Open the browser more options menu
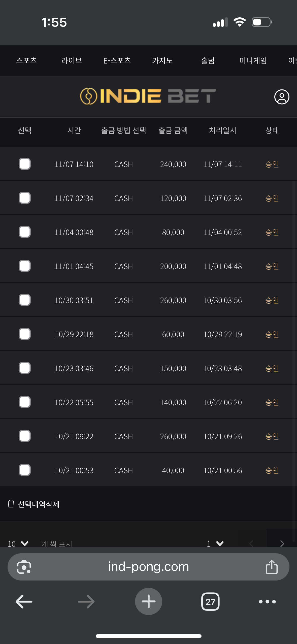This screenshot has height=644, width=297. (267, 601)
